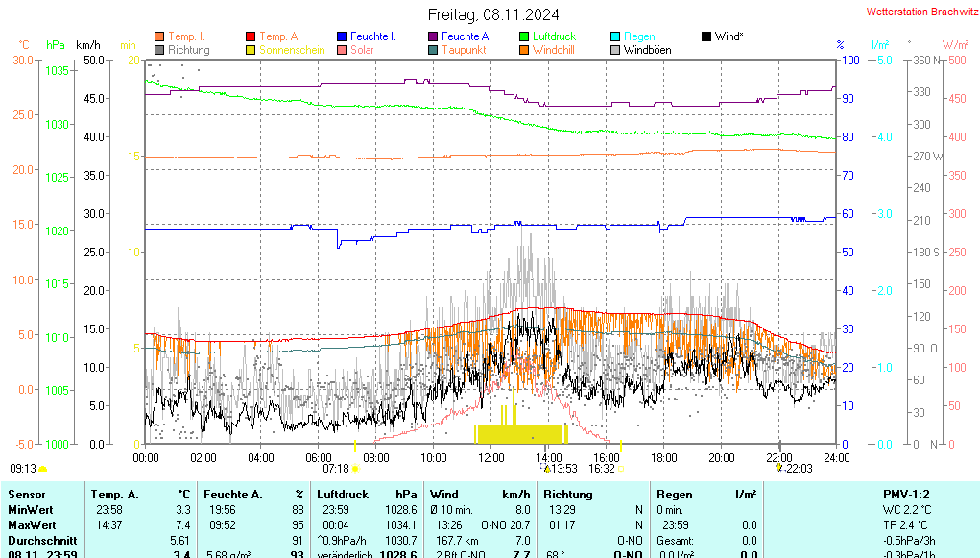980x558 pixels.
Task: Click the 22:03 moon time marker
Action: coord(799,469)
